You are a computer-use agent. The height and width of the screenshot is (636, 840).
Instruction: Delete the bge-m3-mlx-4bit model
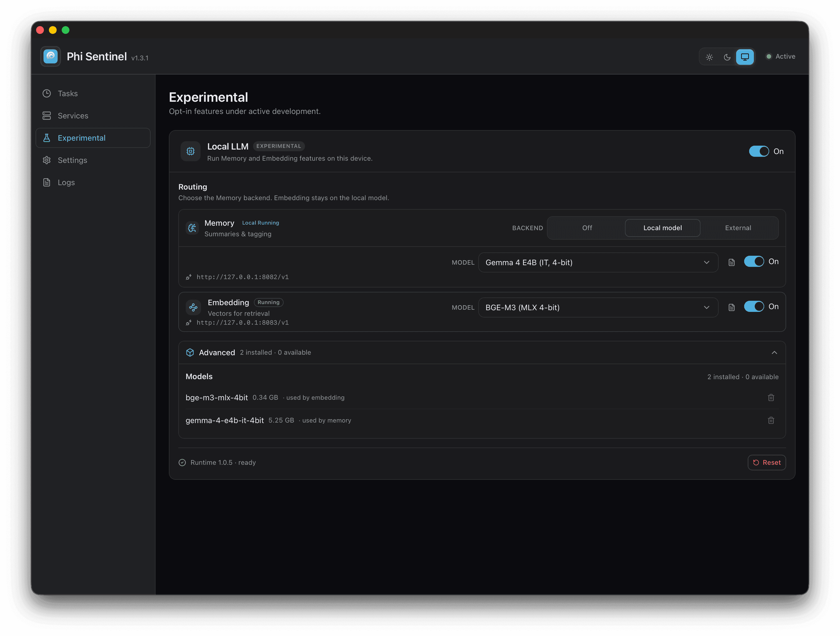[771, 397]
